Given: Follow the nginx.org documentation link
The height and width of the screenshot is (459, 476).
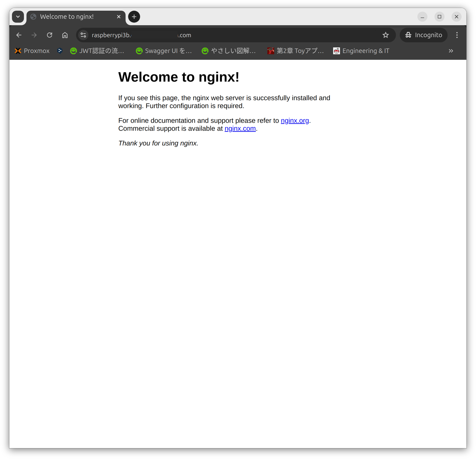Looking at the screenshot, I should click(x=295, y=121).
